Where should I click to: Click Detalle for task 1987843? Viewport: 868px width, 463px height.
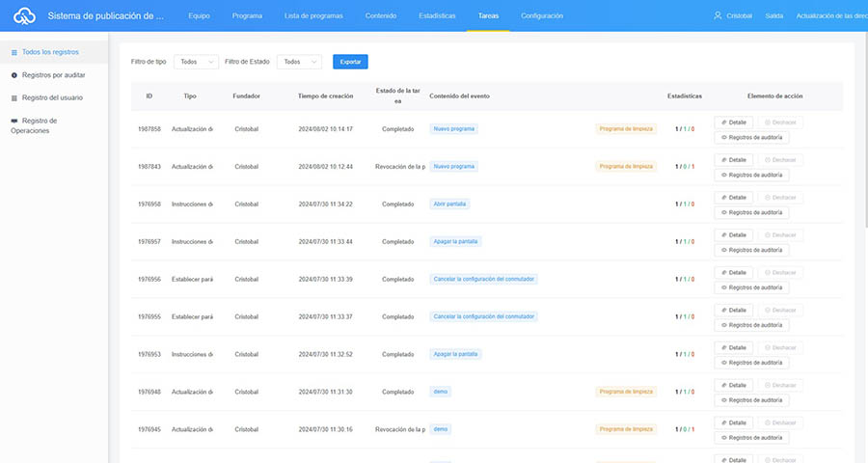pos(734,160)
